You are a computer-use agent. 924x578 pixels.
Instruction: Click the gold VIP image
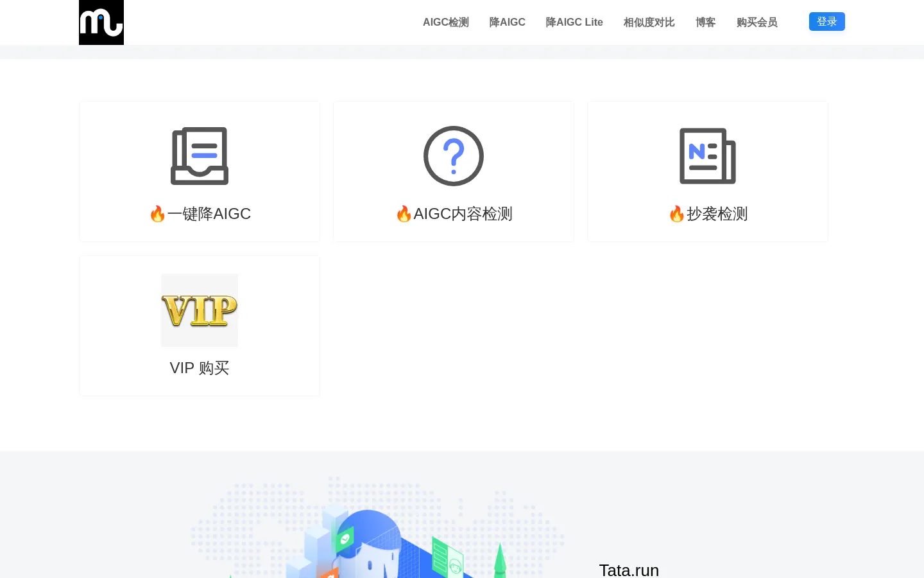(x=200, y=311)
